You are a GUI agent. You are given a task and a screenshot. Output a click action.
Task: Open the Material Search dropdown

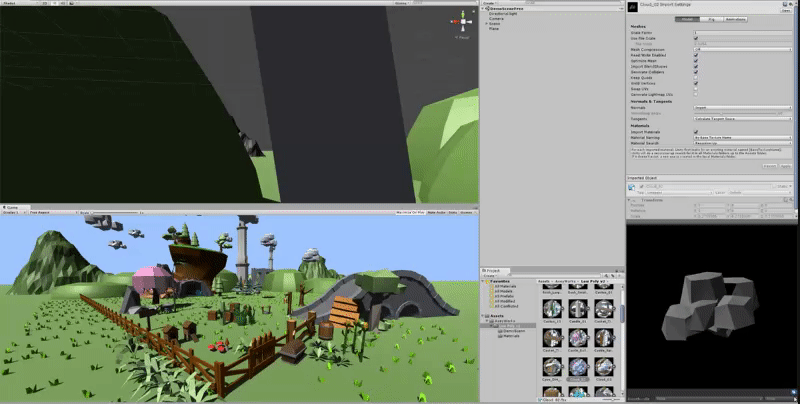coord(743,143)
